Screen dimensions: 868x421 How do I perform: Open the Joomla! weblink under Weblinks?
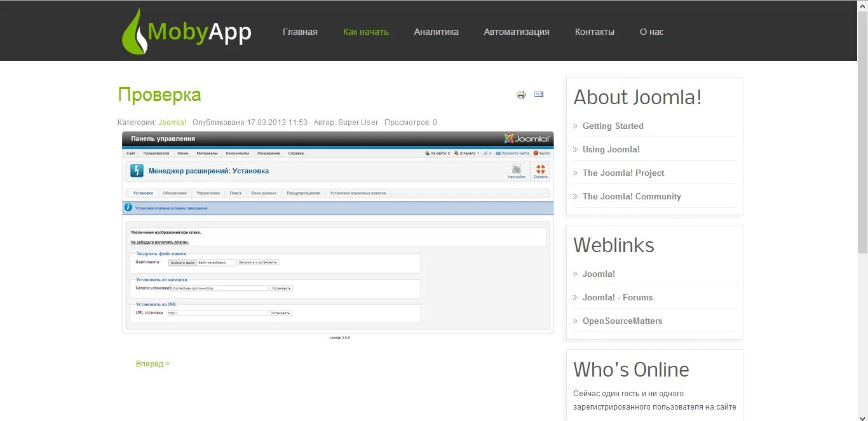point(599,274)
